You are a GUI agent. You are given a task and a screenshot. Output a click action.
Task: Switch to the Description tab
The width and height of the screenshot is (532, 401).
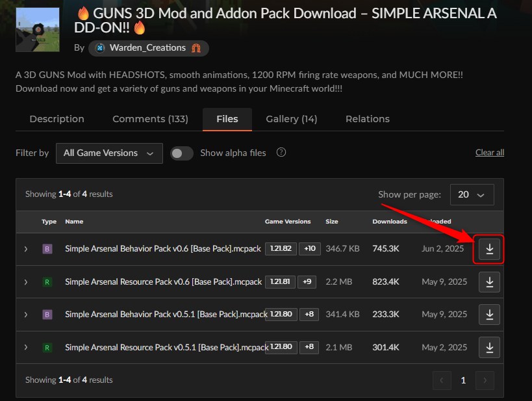57,119
